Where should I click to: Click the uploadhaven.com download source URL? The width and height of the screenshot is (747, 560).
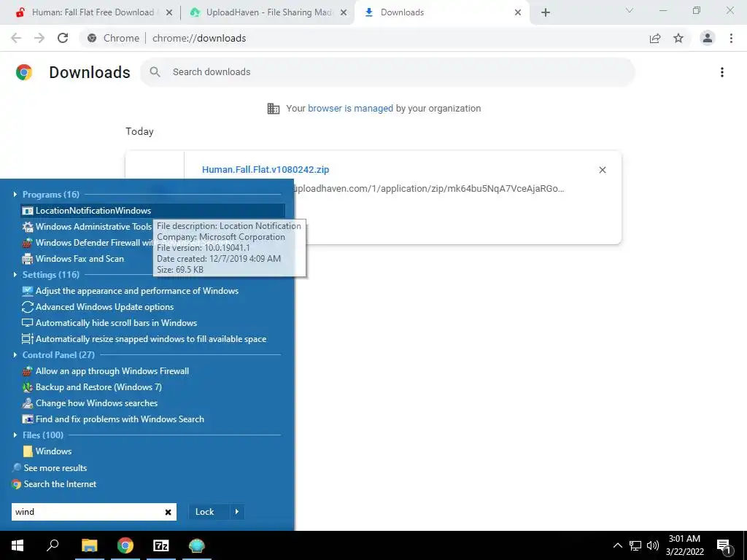tap(429, 189)
